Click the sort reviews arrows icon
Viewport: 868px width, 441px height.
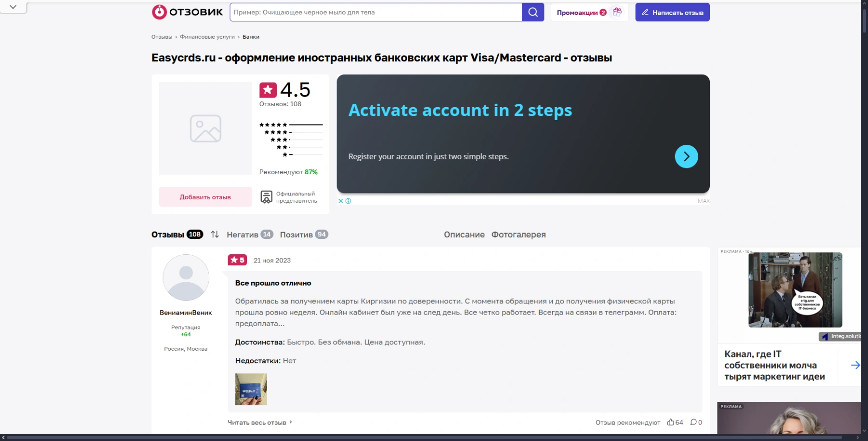point(215,234)
